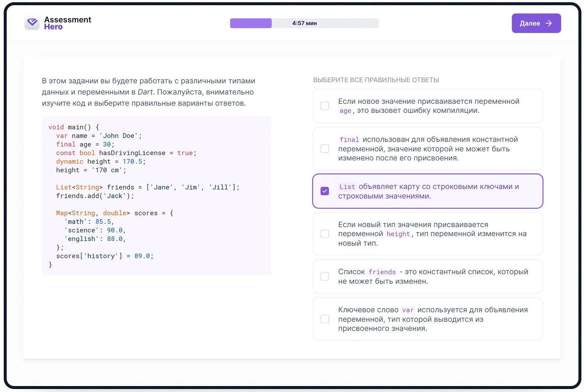The width and height of the screenshot is (584, 392).
Task: Click the ВЫБЕРИТЕ ВСЕ ПРАВИЛЬНЫЕ ОТВЕТЫ heading
Action: tap(376, 80)
